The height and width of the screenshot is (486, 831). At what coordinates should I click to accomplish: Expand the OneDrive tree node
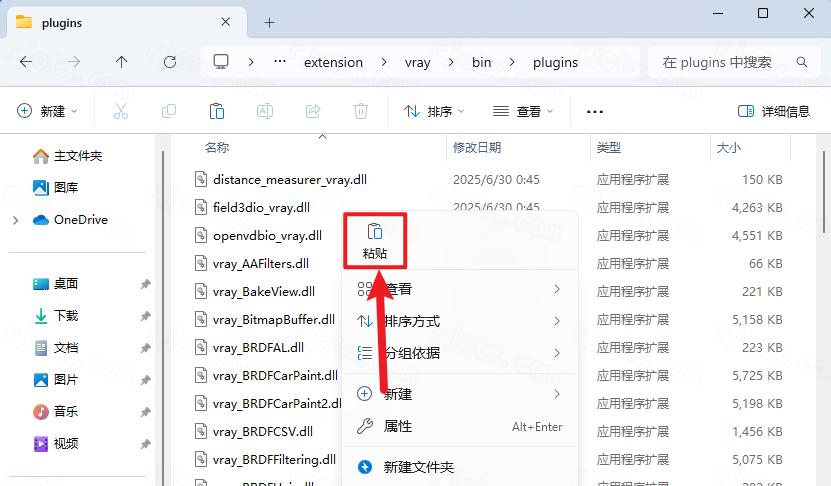coord(15,220)
